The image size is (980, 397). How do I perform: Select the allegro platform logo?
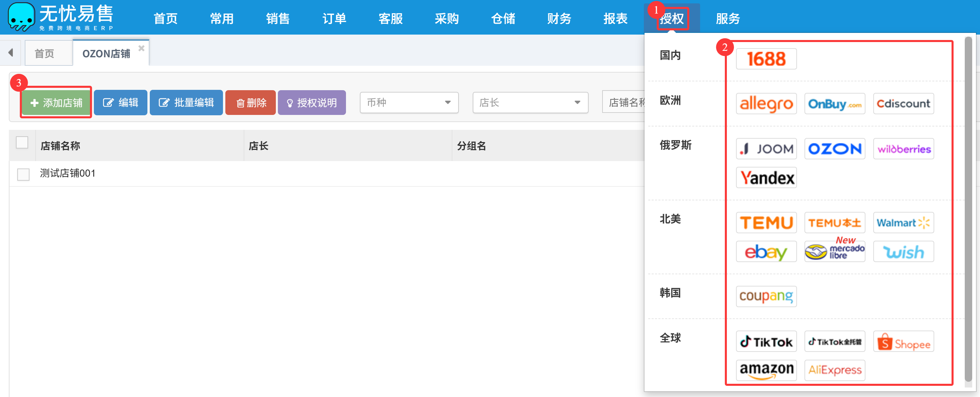[766, 103]
